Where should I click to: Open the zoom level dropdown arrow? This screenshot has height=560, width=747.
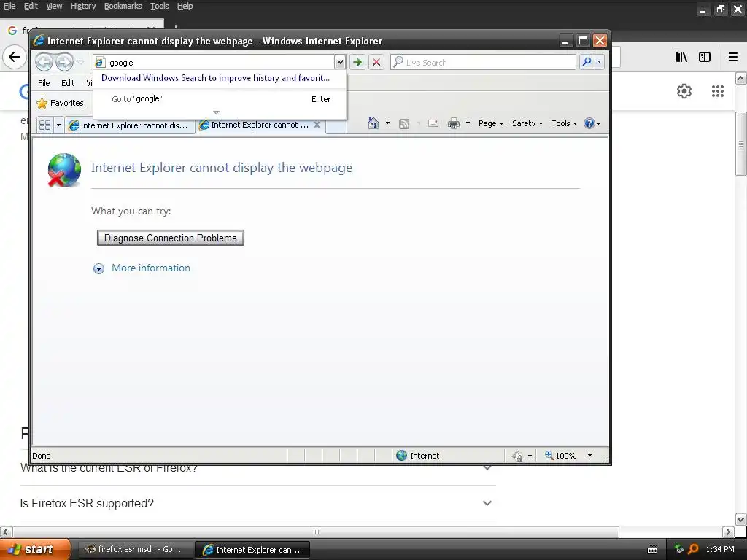pos(589,456)
